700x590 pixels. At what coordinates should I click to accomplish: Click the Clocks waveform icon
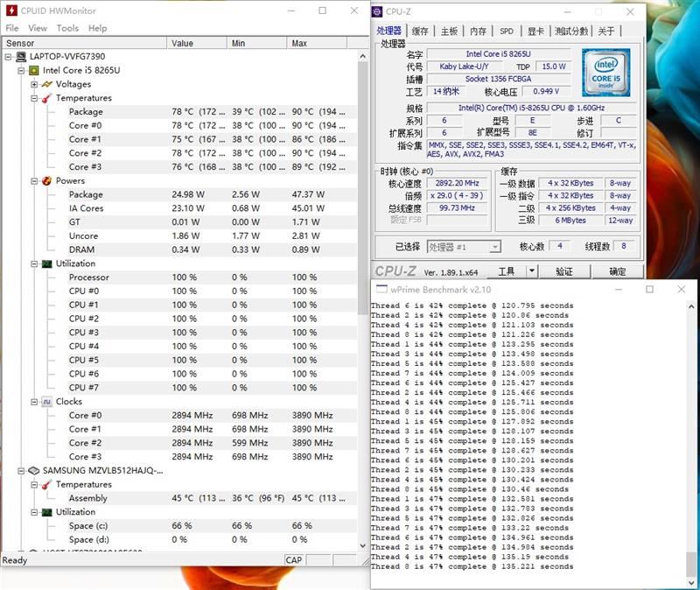click(x=47, y=402)
